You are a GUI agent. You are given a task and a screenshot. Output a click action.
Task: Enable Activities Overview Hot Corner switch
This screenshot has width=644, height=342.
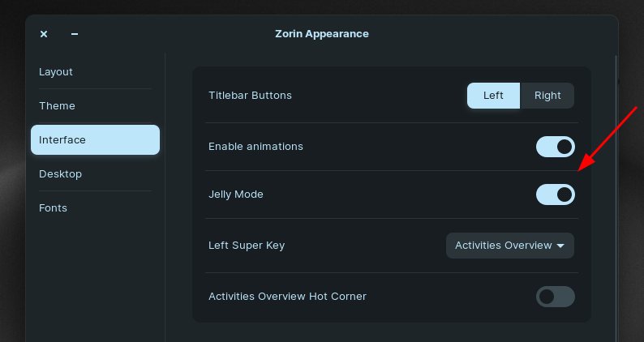point(556,297)
